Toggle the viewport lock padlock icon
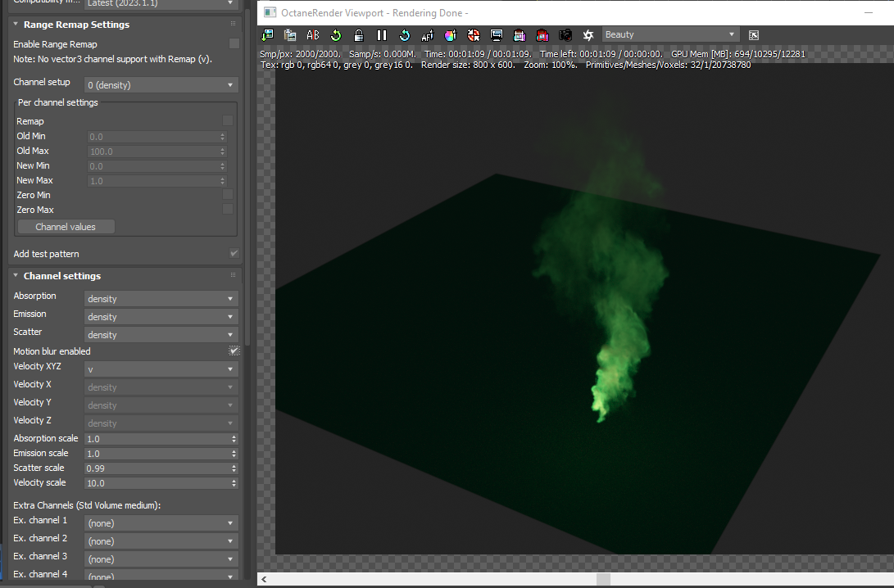894x588 pixels. tap(359, 35)
